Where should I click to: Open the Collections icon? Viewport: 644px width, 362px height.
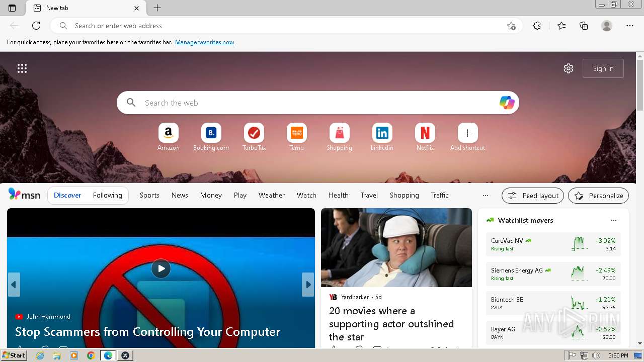click(x=584, y=26)
